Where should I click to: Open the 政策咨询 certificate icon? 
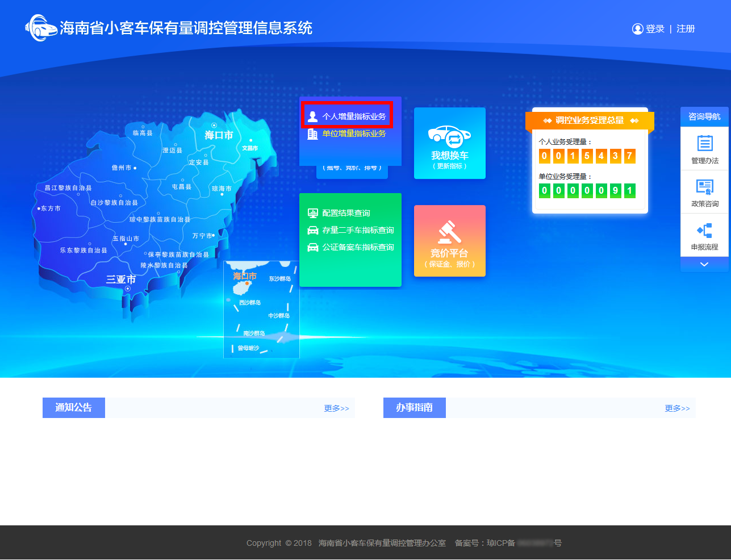[704, 187]
